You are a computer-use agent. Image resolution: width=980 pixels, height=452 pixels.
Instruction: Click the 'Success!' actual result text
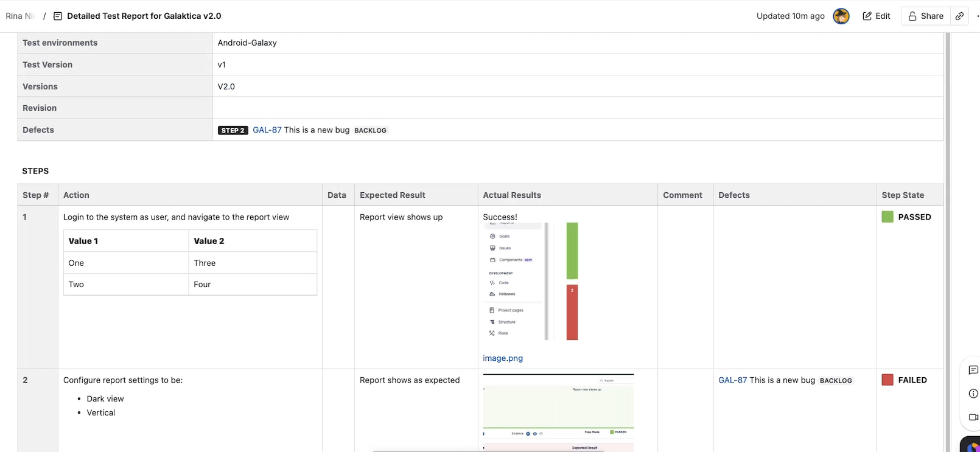[x=500, y=217]
